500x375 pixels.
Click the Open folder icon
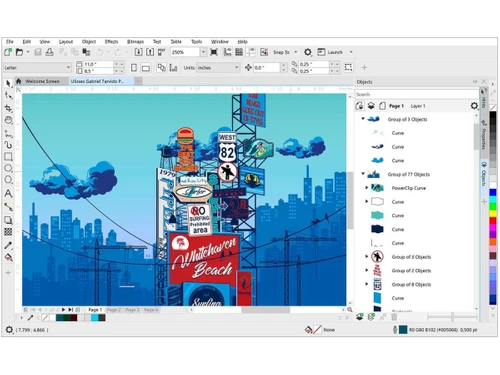[x=19, y=52]
